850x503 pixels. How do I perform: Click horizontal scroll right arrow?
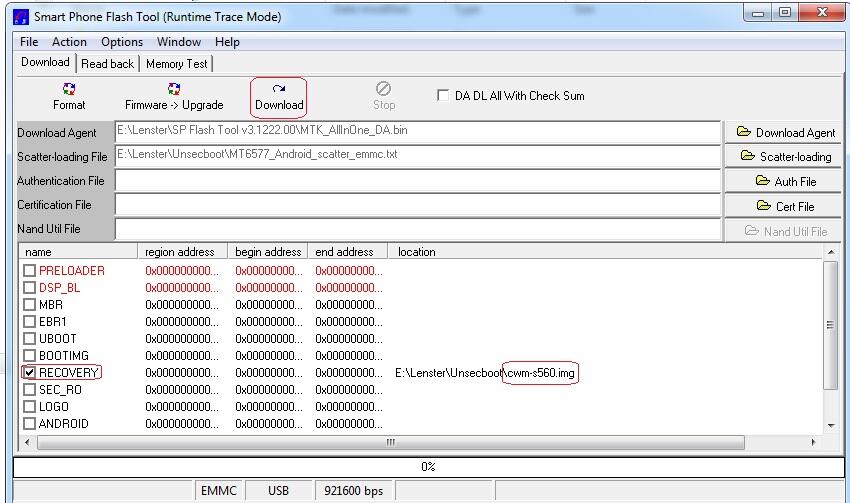[x=813, y=442]
